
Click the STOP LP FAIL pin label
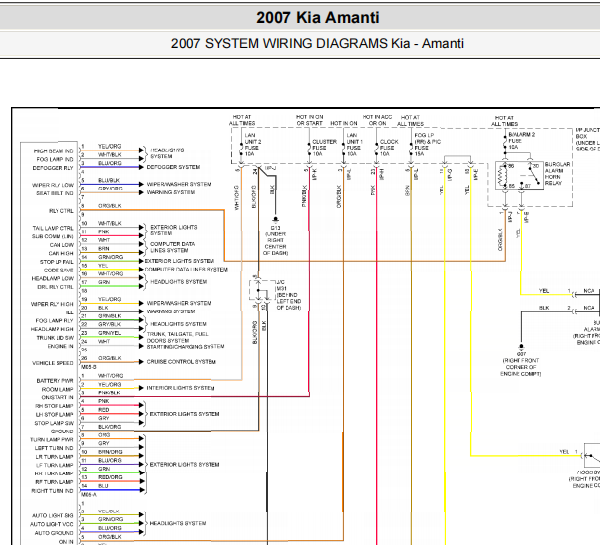(56, 262)
